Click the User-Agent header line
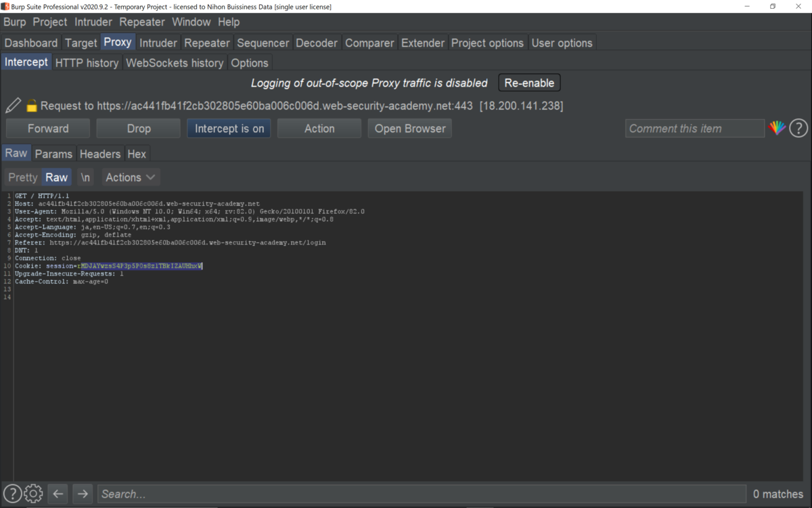812x508 pixels. tap(189, 211)
